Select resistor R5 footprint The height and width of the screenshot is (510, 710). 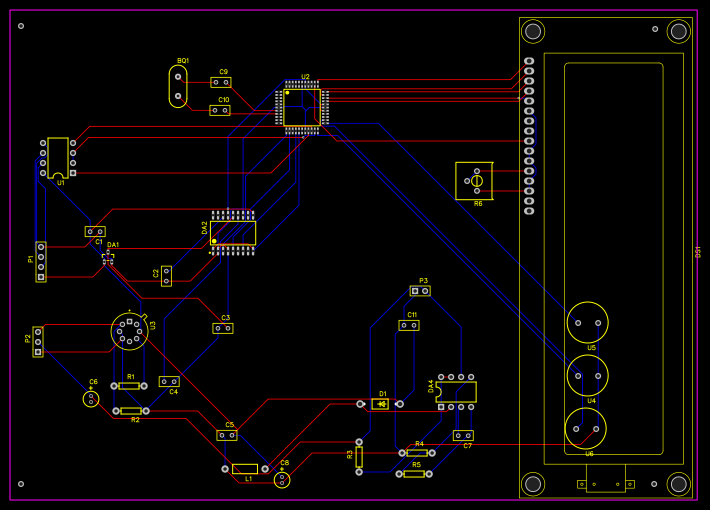tap(414, 474)
